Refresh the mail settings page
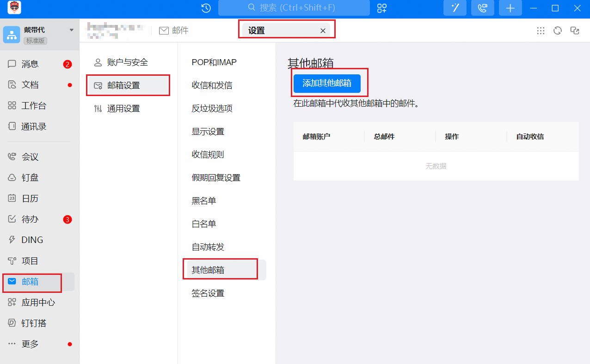Image resolution: width=590 pixels, height=364 pixels. tap(557, 30)
